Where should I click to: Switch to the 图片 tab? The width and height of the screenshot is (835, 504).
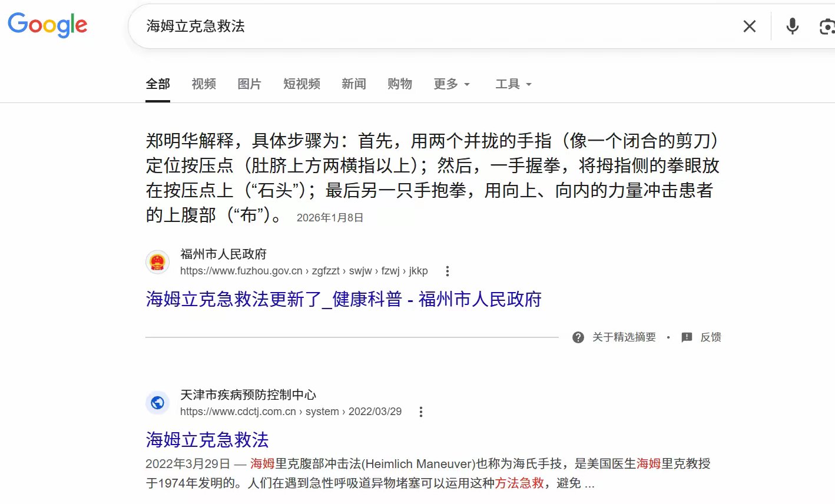pyautogui.click(x=249, y=84)
